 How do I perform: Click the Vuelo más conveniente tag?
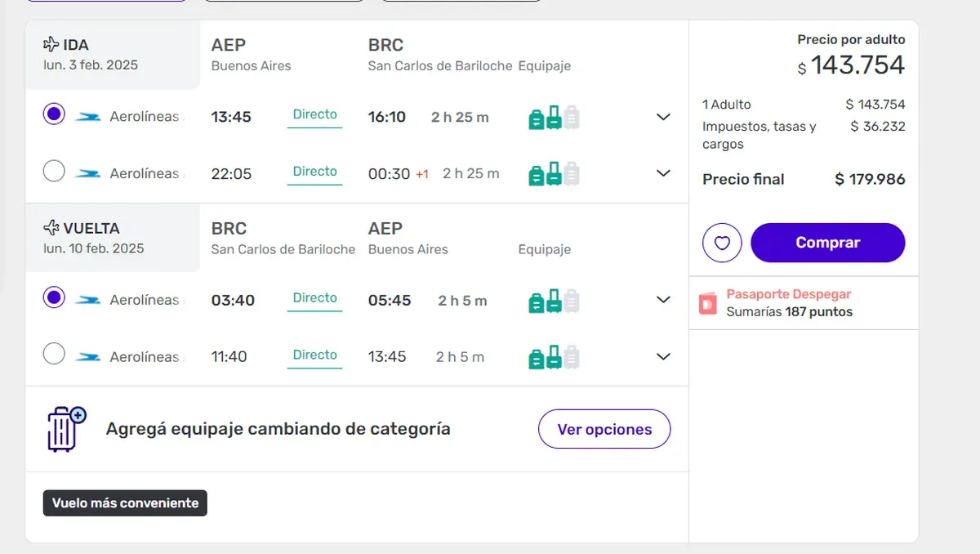pos(125,503)
